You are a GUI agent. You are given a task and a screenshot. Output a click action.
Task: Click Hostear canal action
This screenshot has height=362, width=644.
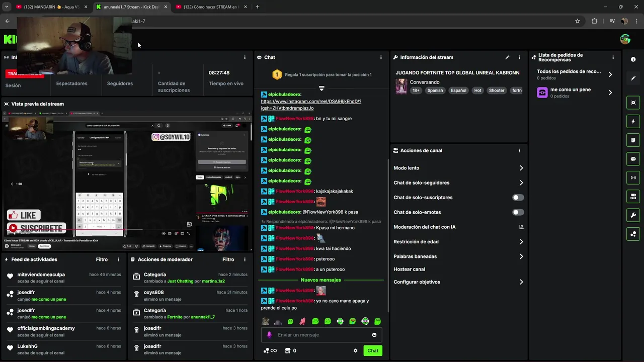[409, 269]
